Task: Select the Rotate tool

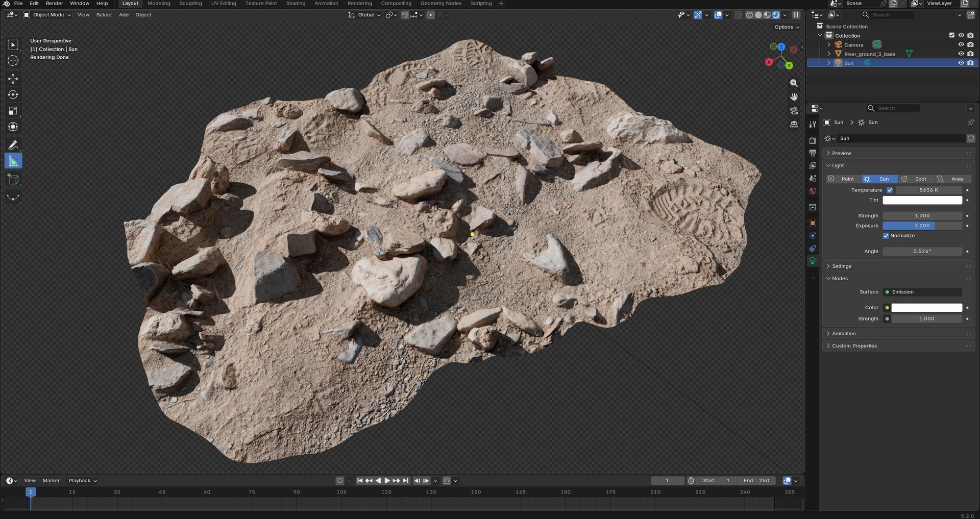Action: click(x=13, y=95)
